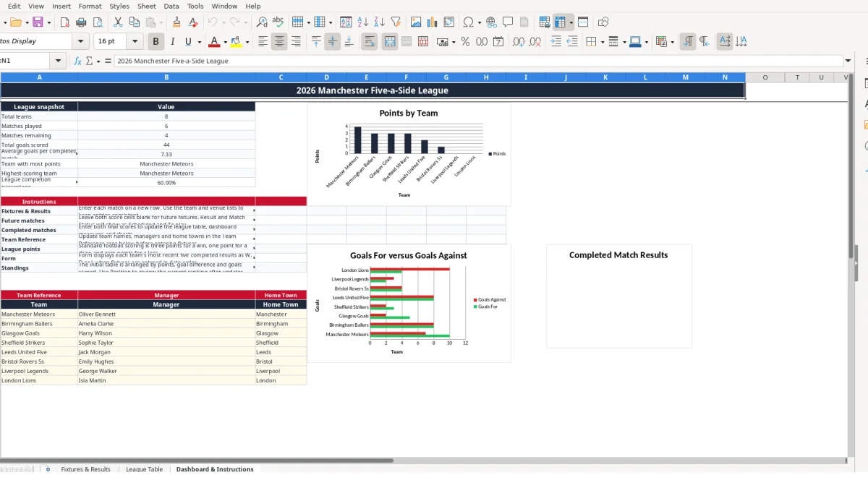Screen dimensions: 868x488
Task: Click the formula input line
Action: point(478,61)
